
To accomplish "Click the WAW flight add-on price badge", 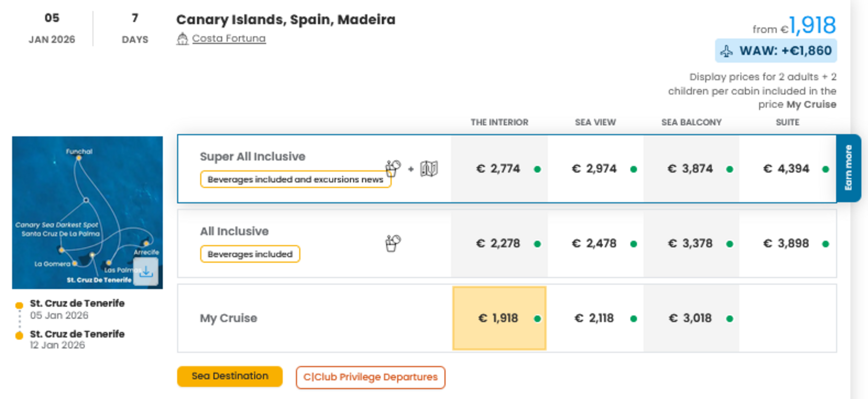I will pos(776,51).
